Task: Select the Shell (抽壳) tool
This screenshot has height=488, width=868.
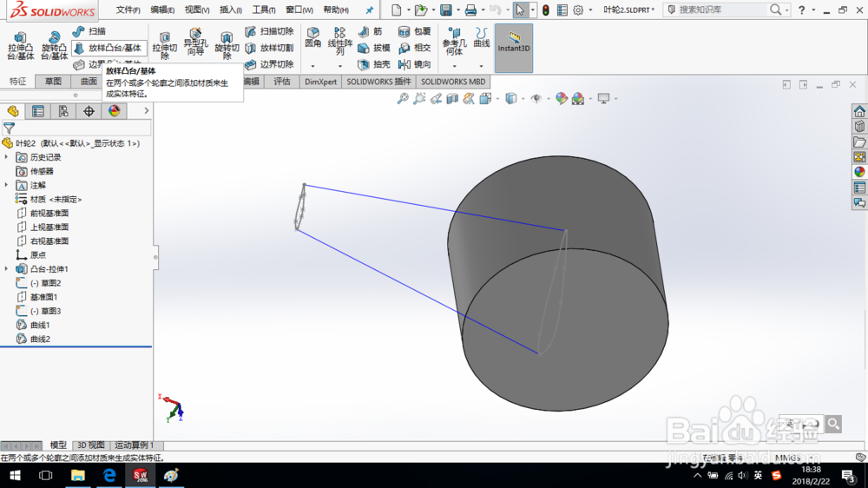Action: pyautogui.click(x=374, y=64)
